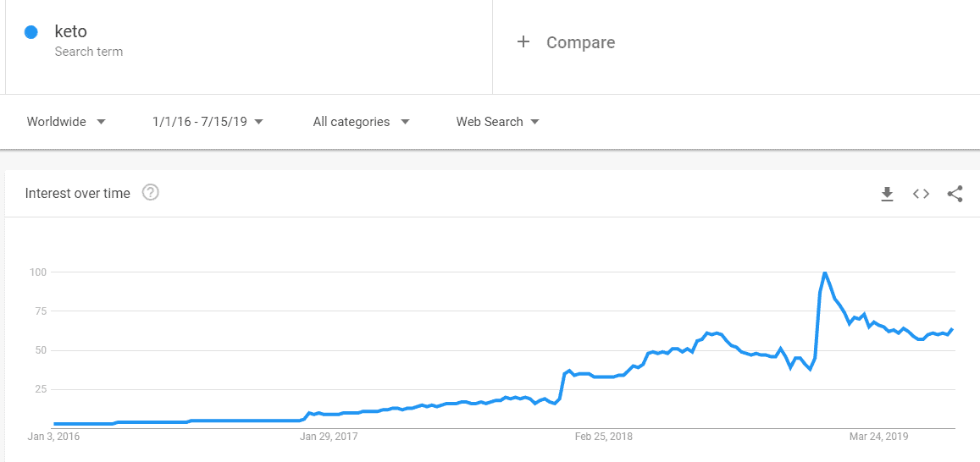Screen dimensions: 980x462
Task: Click the peak of the trend line at 100
Action: coord(825,272)
